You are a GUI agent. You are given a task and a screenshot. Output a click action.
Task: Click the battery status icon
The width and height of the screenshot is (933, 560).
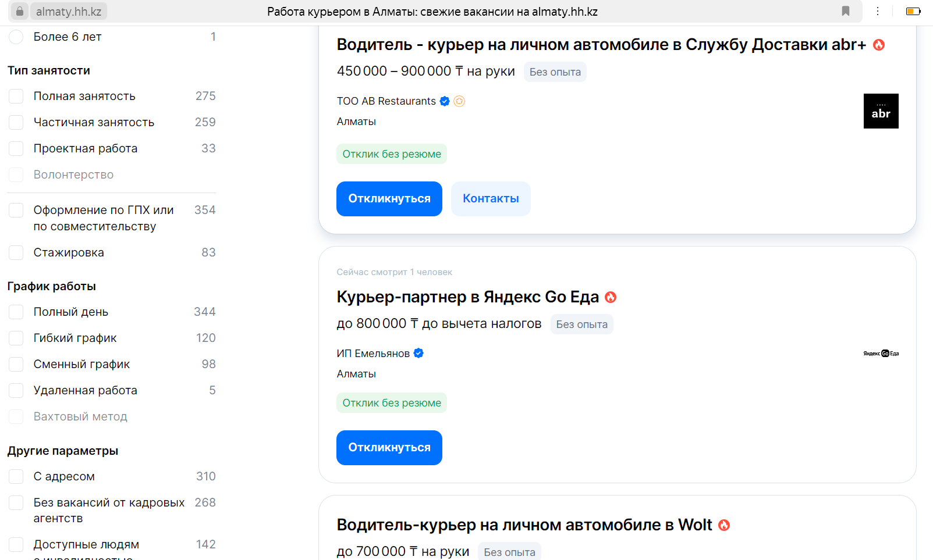(913, 11)
